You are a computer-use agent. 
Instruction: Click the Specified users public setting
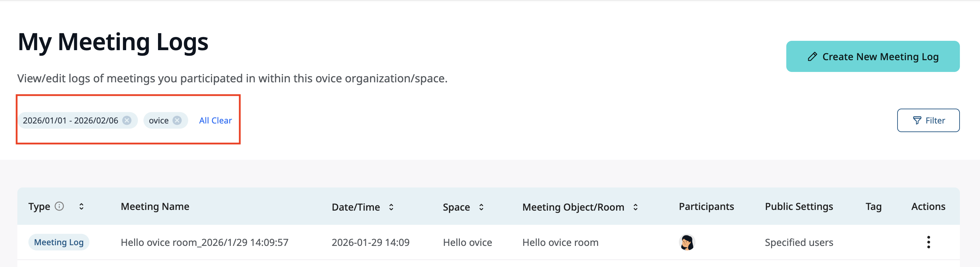pos(798,242)
